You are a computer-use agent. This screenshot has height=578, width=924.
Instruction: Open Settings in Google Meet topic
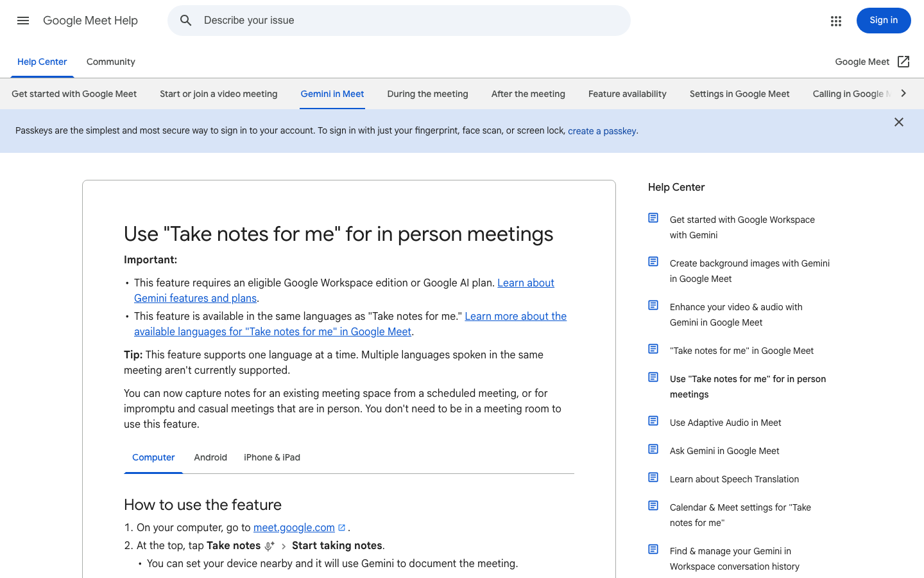pos(740,94)
